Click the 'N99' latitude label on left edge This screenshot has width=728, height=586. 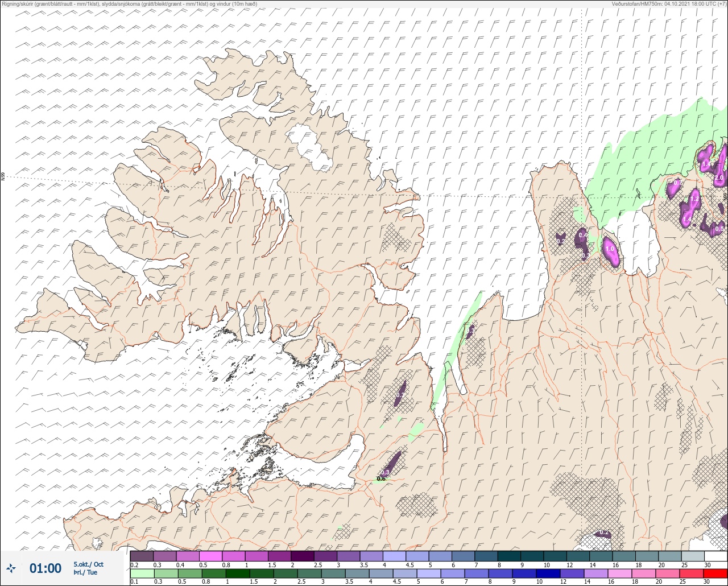(x=3, y=177)
